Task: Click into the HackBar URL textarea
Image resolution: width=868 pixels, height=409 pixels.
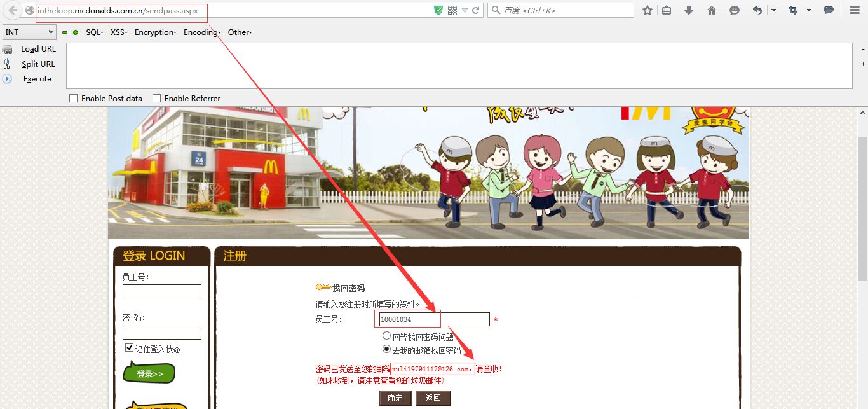Action: pyautogui.click(x=459, y=66)
